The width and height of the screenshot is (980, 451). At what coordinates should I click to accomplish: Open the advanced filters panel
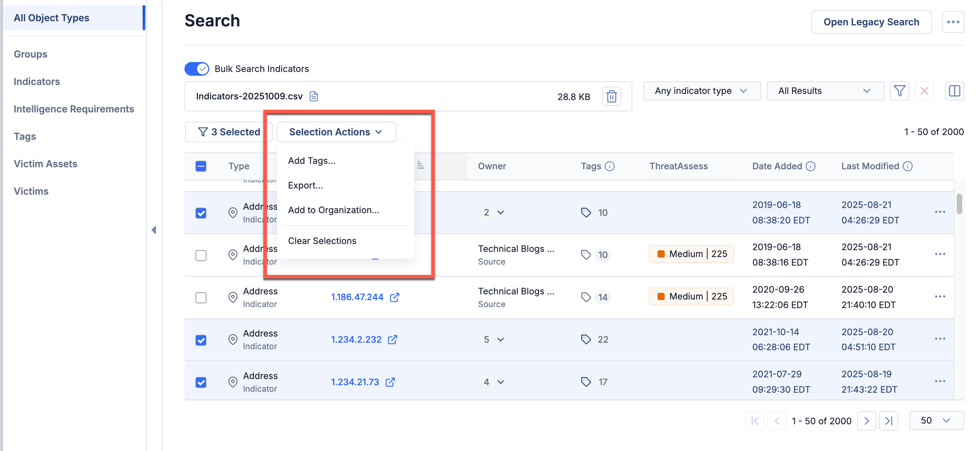click(x=900, y=90)
